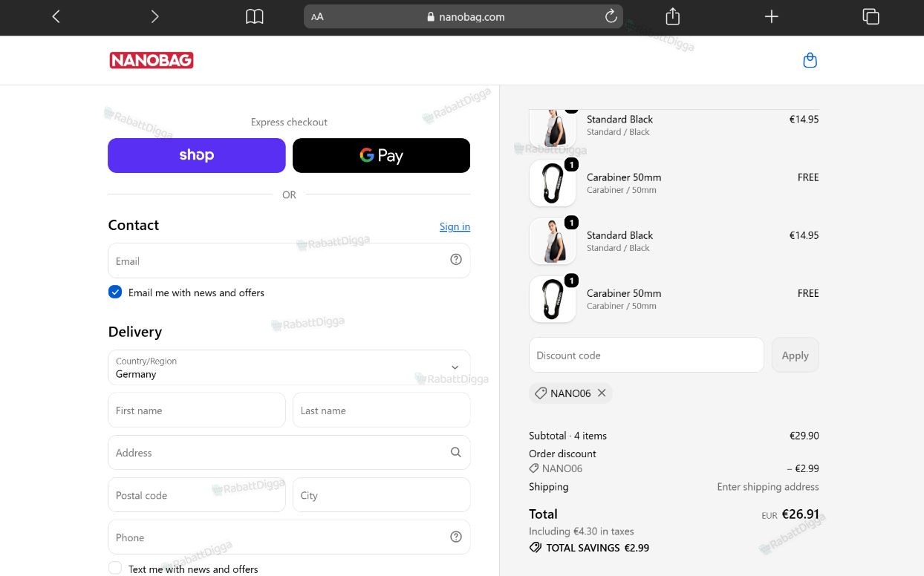924x576 pixels.
Task: Click 'Including €4.30 in taxes' text
Action: click(582, 531)
